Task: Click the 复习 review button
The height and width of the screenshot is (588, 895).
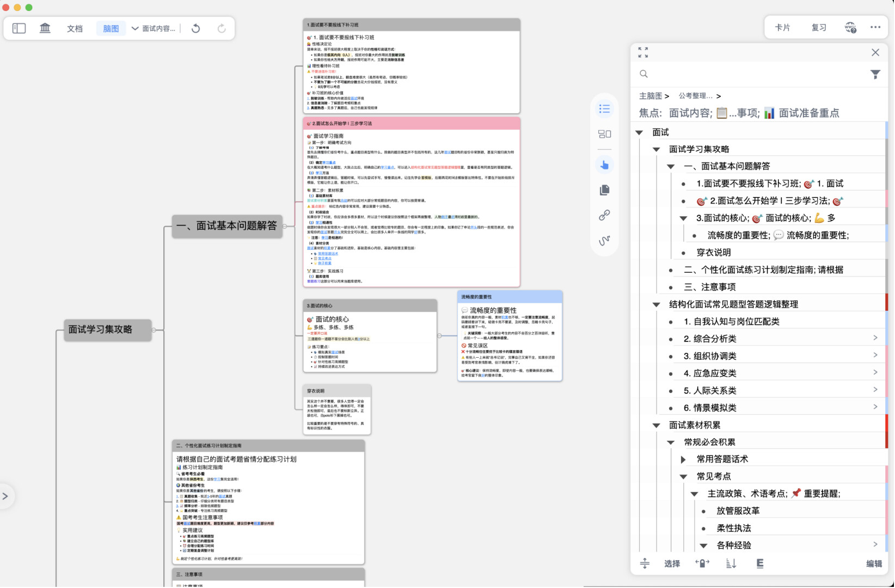Action: click(x=819, y=28)
